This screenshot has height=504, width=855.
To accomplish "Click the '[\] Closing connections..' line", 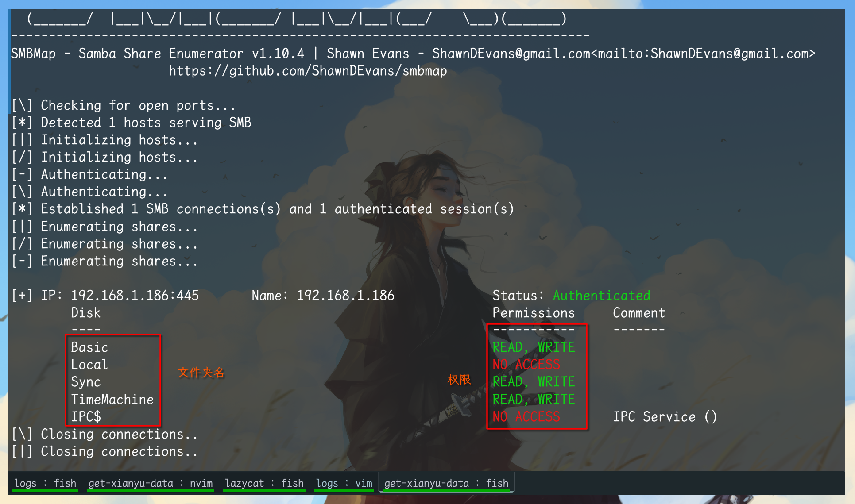I will tap(104, 434).
